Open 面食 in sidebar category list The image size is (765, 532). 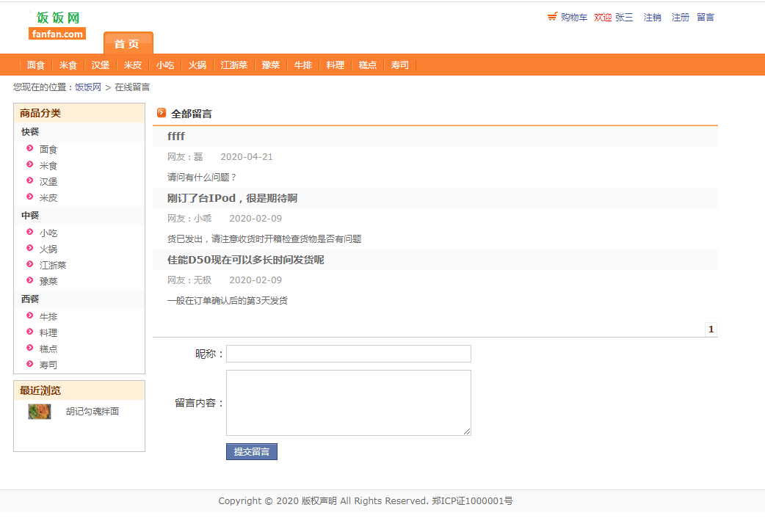tap(48, 149)
